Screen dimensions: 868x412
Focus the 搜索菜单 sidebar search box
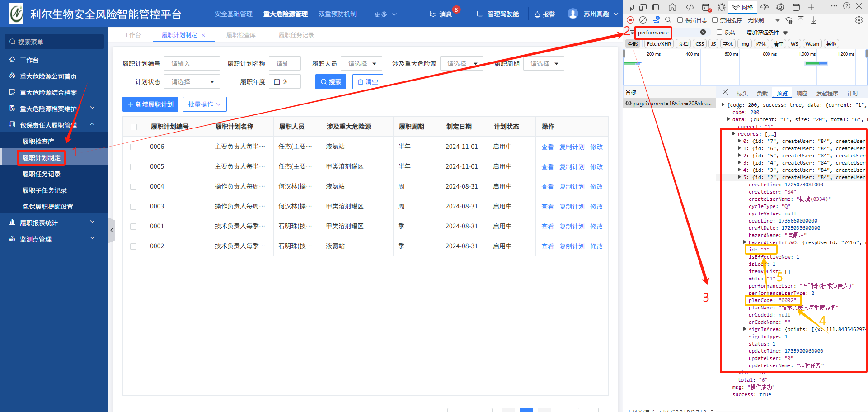click(x=54, y=42)
